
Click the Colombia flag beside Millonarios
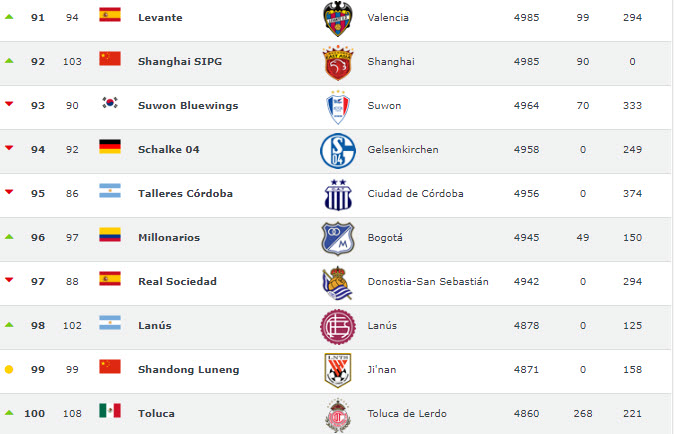110,235
